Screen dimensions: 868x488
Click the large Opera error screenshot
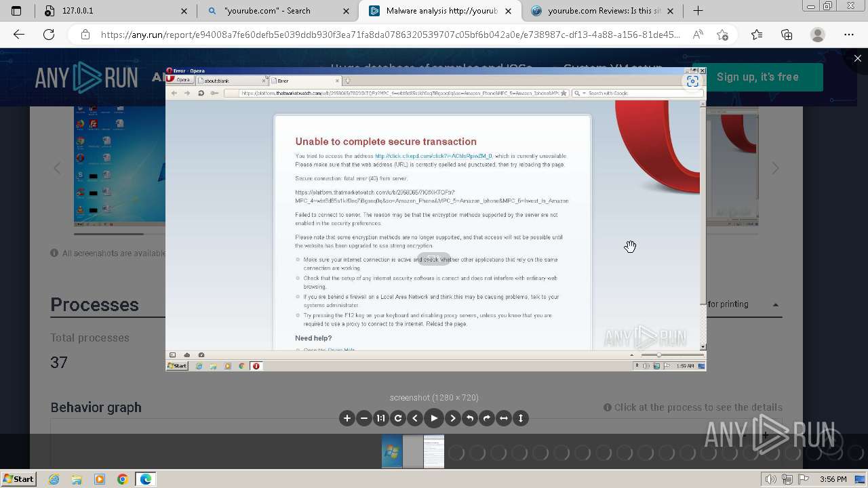[435, 219]
